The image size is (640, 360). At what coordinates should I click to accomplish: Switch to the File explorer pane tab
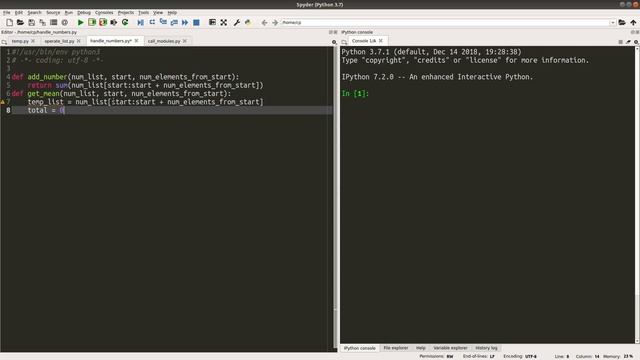point(396,348)
